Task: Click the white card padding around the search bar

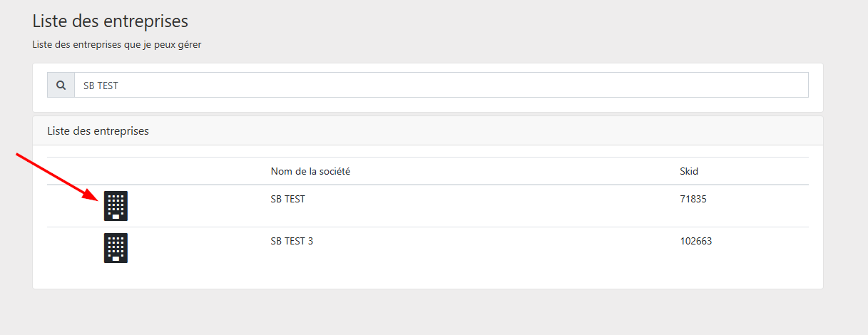Action: pyautogui.click(x=428, y=104)
